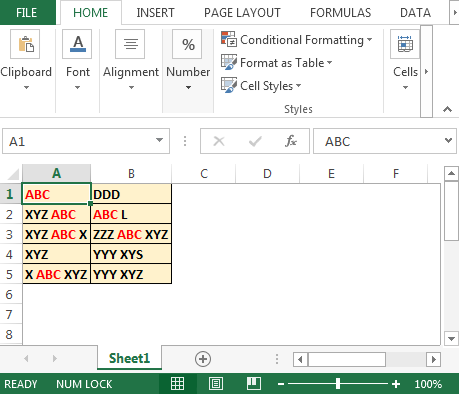Open the FILE tab
This screenshot has height=394, width=459.
click(x=27, y=13)
